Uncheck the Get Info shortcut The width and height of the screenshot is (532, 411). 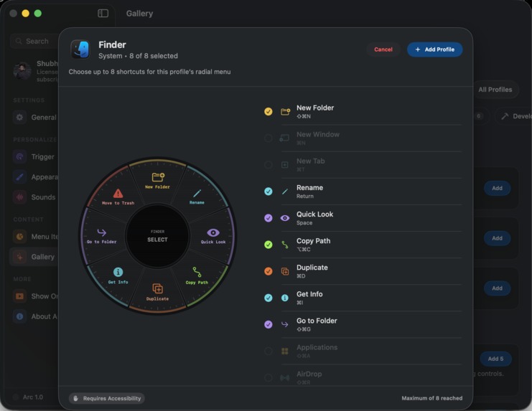pos(268,298)
